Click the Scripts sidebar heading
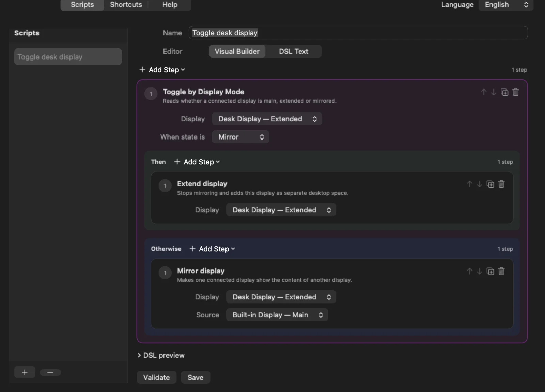The height and width of the screenshot is (392, 545). tap(27, 33)
